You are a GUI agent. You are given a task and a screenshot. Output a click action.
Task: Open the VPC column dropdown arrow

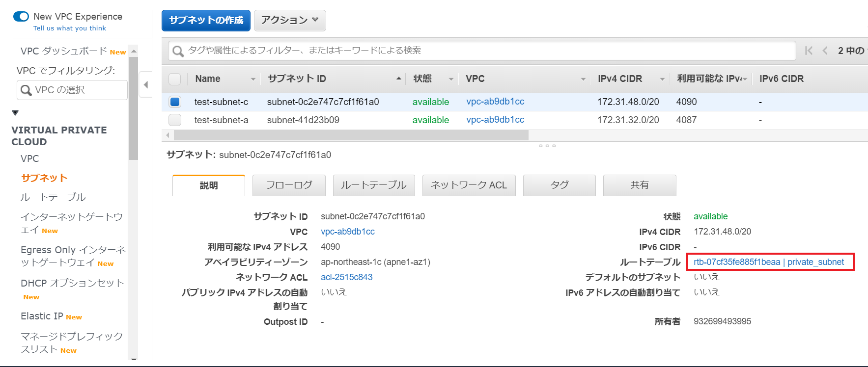[x=583, y=79]
